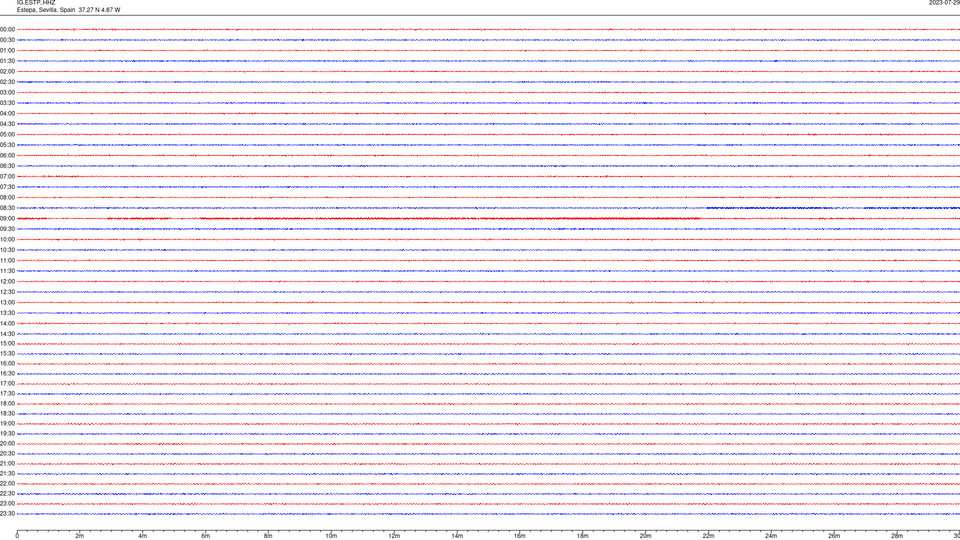Viewport: 960px width, 540px height.
Task: Select the 03:00 time row label
Action: coord(7,92)
